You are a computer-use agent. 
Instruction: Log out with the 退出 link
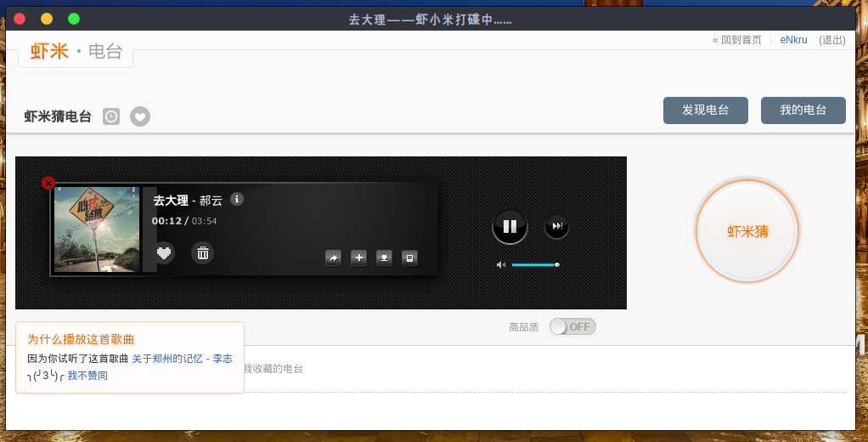(832, 40)
